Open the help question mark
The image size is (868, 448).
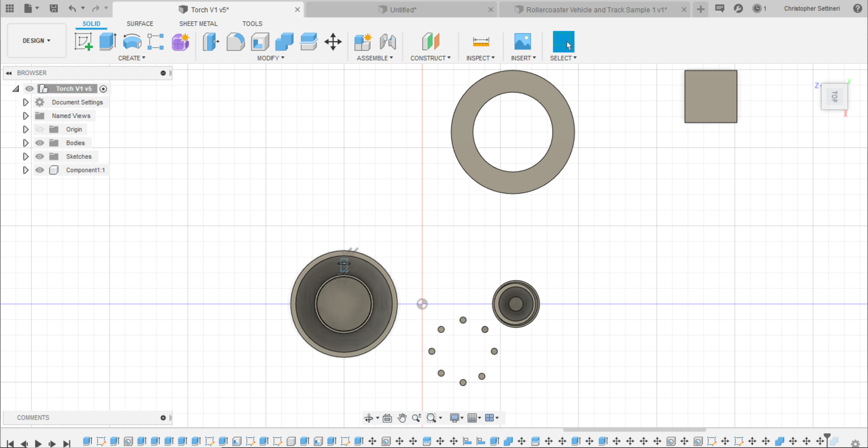(x=857, y=8)
